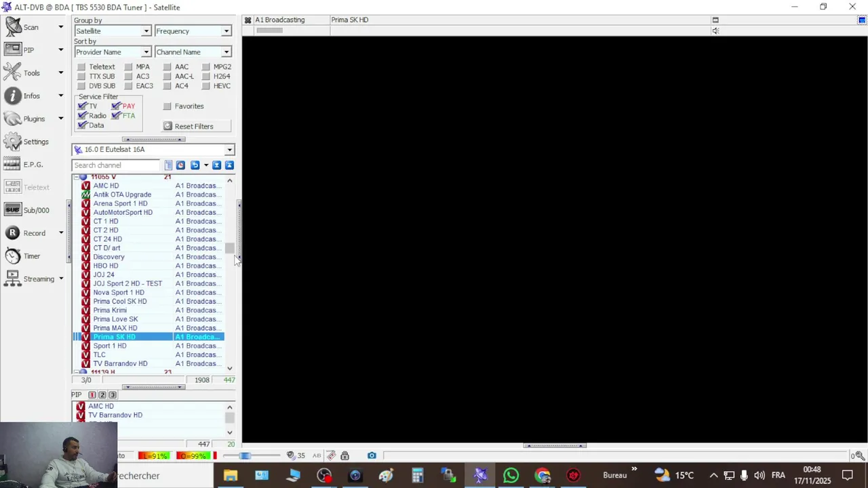The width and height of the screenshot is (868, 488).
Task: Enable the HEVC filter checkbox
Action: (206, 86)
